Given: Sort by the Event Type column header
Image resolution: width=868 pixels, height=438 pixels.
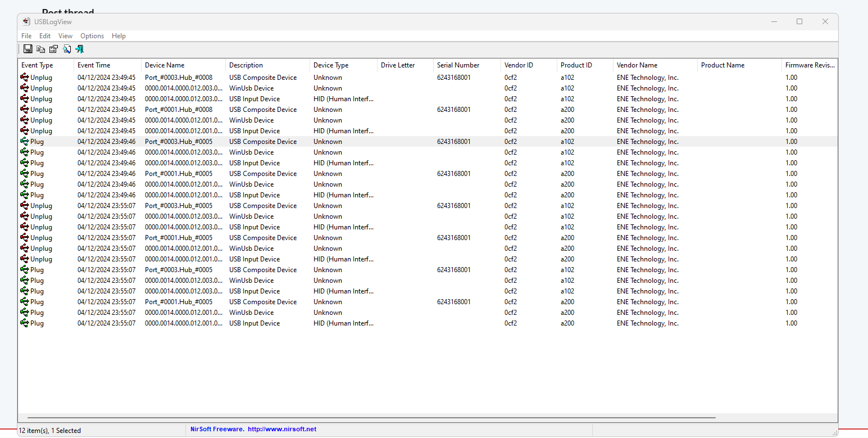Looking at the screenshot, I should (x=46, y=65).
